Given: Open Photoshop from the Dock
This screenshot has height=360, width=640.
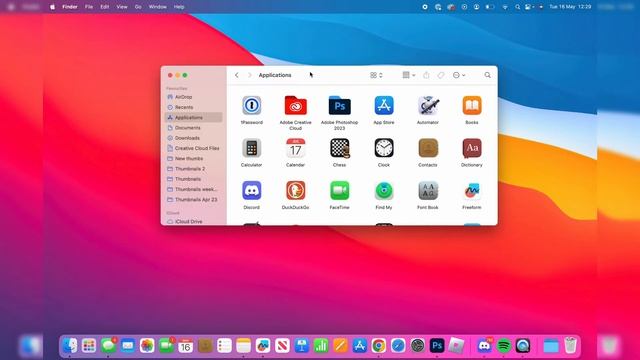Looking at the screenshot, I should tap(437, 346).
